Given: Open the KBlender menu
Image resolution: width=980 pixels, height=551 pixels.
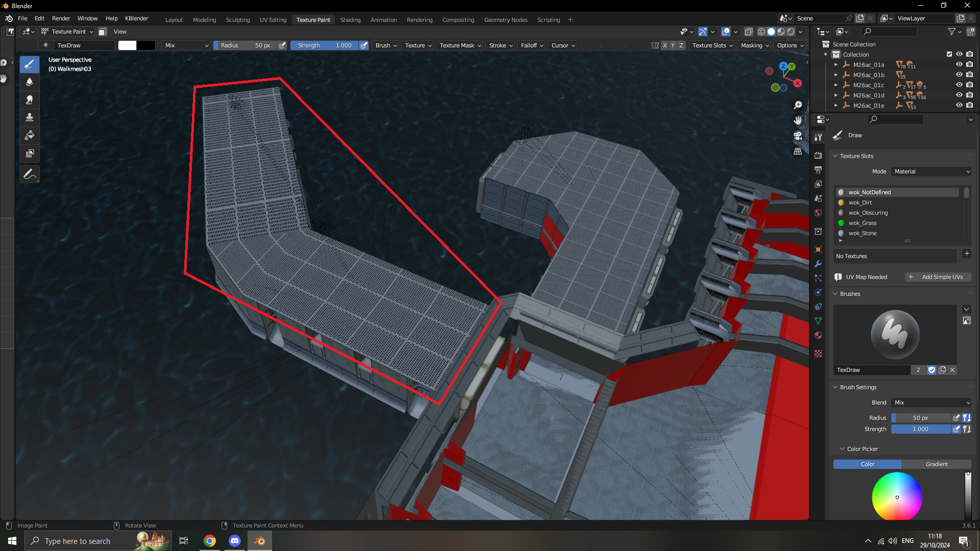Looking at the screenshot, I should pyautogui.click(x=137, y=18).
